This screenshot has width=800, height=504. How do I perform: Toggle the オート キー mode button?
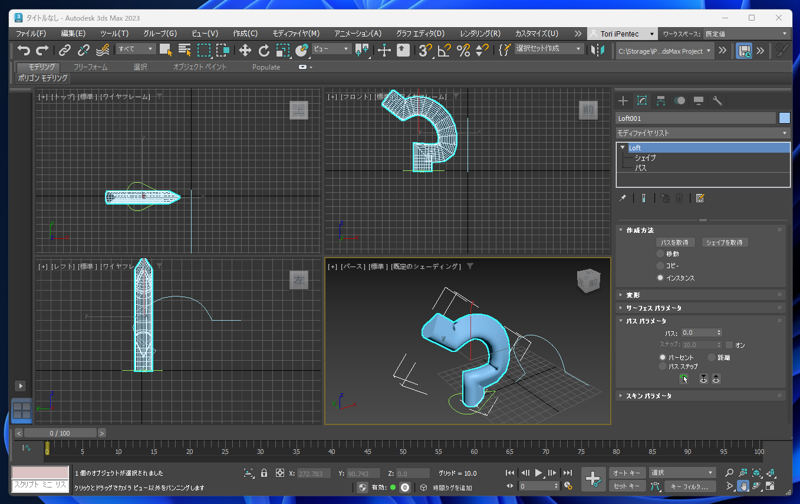coord(627,473)
